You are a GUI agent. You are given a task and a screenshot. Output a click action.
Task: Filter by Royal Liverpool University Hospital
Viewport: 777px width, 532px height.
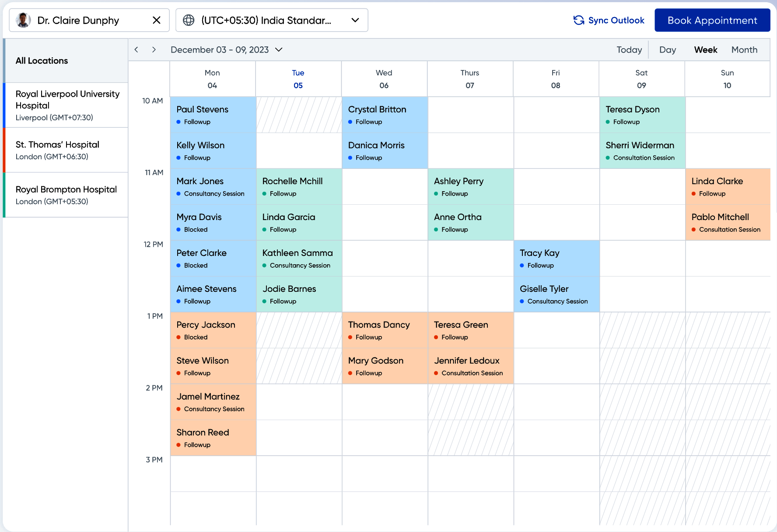click(x=66, y=105)
